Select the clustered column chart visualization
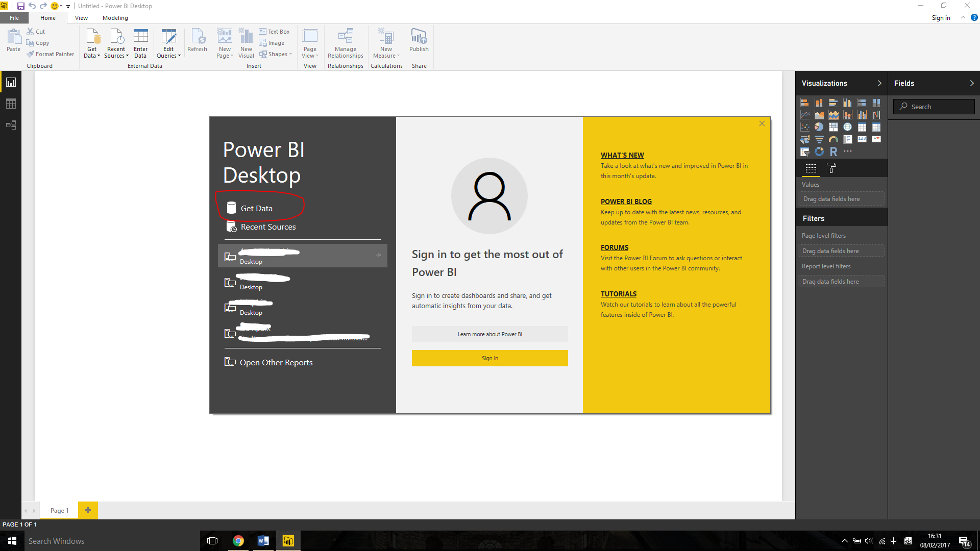 (x=847, y=103)
